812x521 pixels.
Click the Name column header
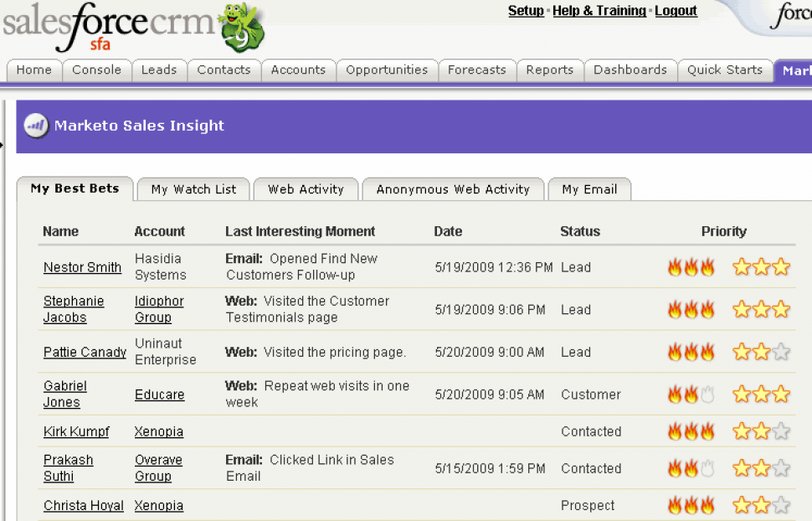coord(60,232)
